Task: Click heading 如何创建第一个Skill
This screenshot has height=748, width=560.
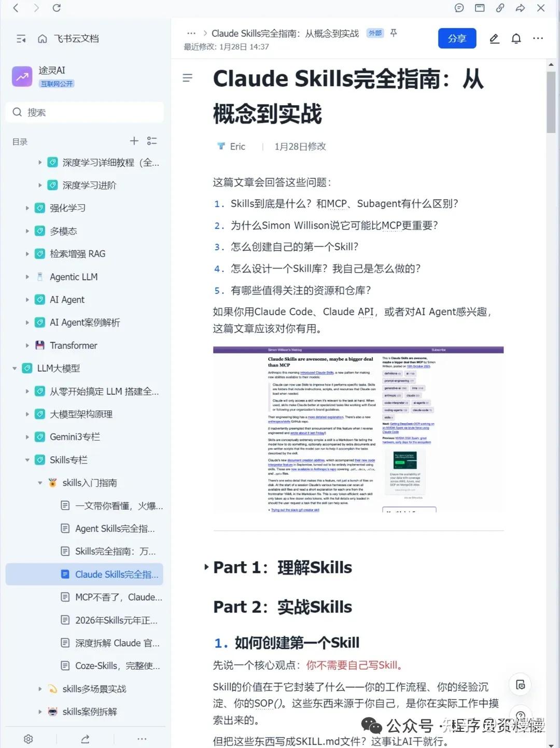Action: pos(297,643)
